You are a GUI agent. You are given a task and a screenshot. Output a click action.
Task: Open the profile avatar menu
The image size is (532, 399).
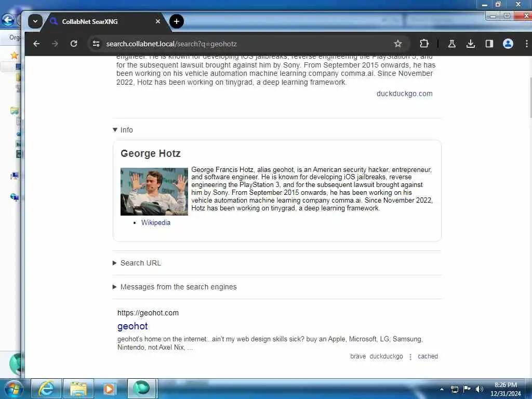508,44
